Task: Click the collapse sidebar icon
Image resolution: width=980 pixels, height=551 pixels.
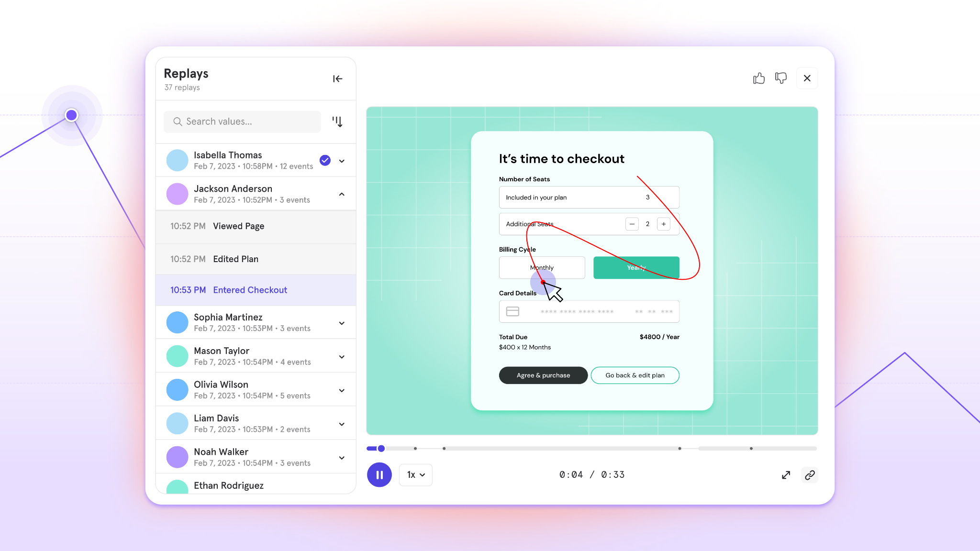Action: pos(338,79)
